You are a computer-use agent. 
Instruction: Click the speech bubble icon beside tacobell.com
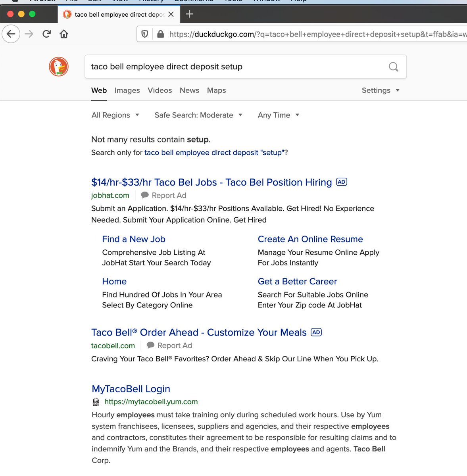point(150,345)
